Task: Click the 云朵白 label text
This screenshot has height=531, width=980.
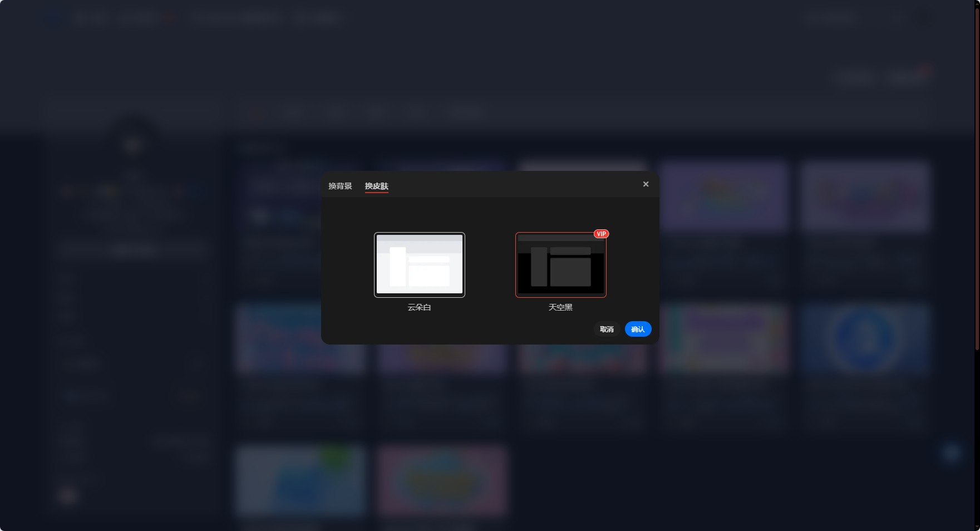Action: tap(420, 307)
